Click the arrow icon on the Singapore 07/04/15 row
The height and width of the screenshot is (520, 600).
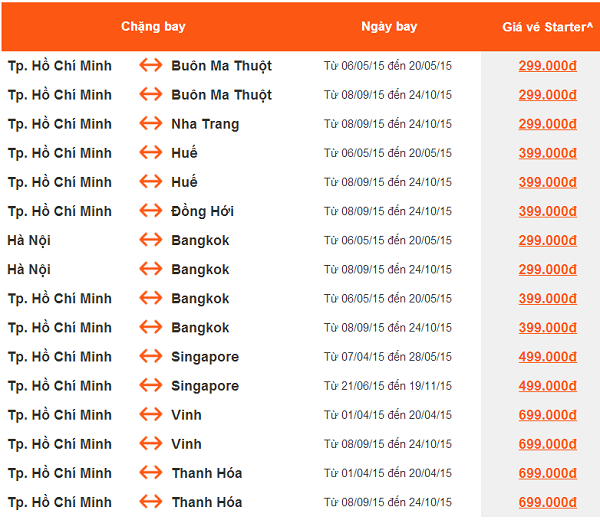pyautogui.click(x=151, y=356)
